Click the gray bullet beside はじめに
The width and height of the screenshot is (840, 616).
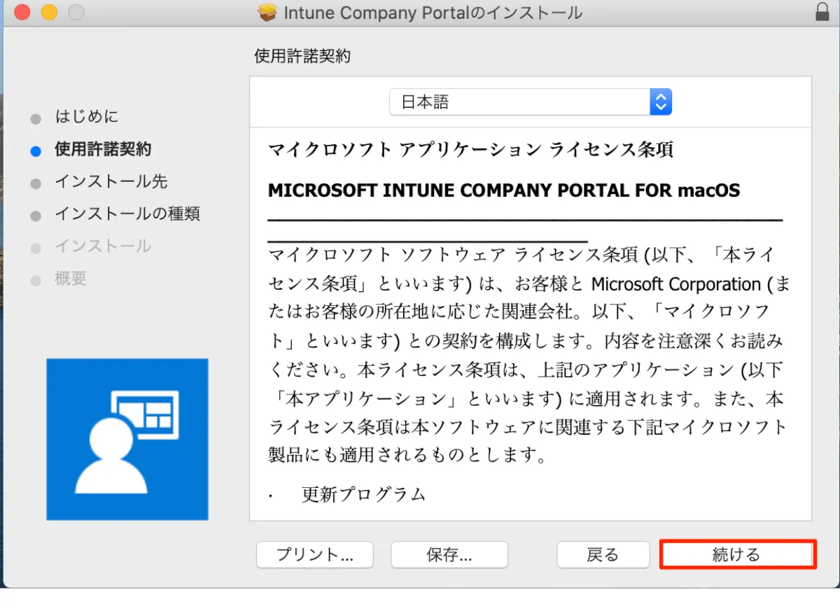(36, 119)
